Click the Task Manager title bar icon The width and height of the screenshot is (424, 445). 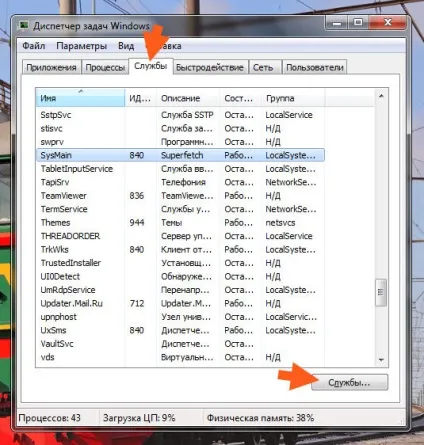click(24, 25)
